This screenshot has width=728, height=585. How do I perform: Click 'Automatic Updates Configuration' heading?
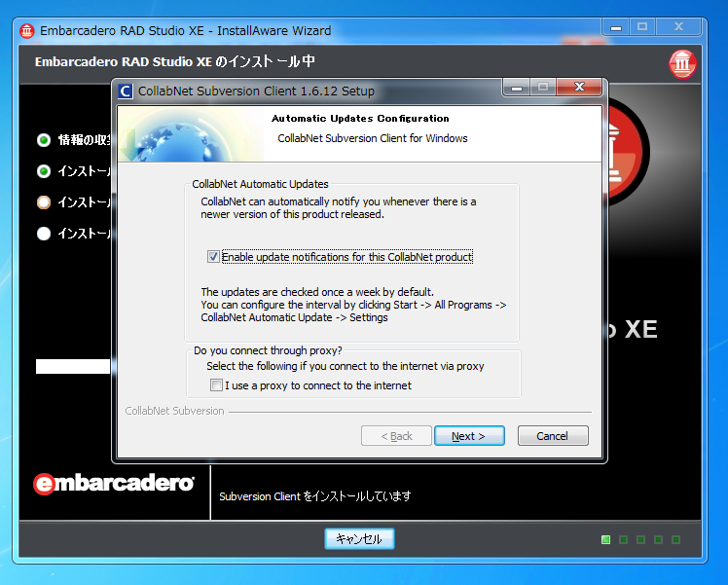coord(360,119)
